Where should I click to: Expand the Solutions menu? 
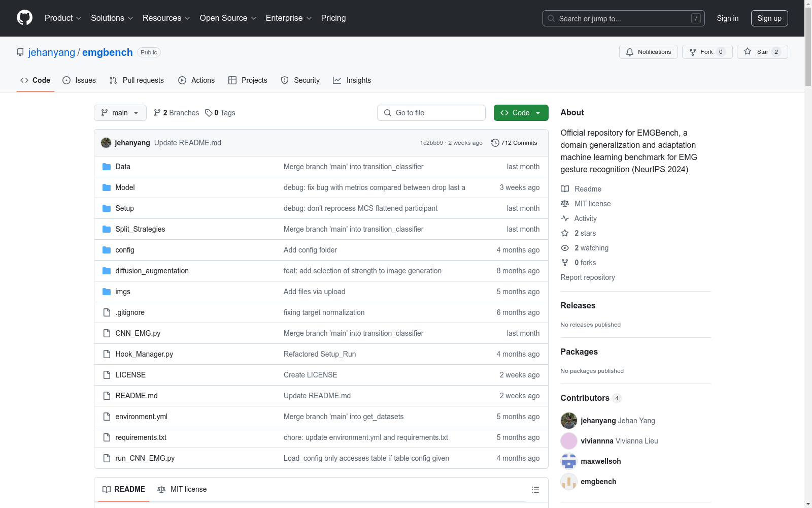click(x=112, y=18)
